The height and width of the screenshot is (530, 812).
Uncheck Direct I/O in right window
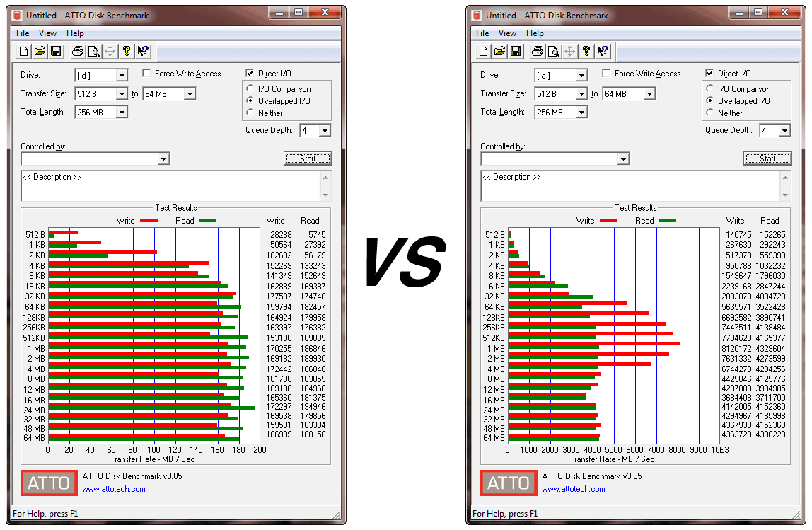[x=710, y=73]
